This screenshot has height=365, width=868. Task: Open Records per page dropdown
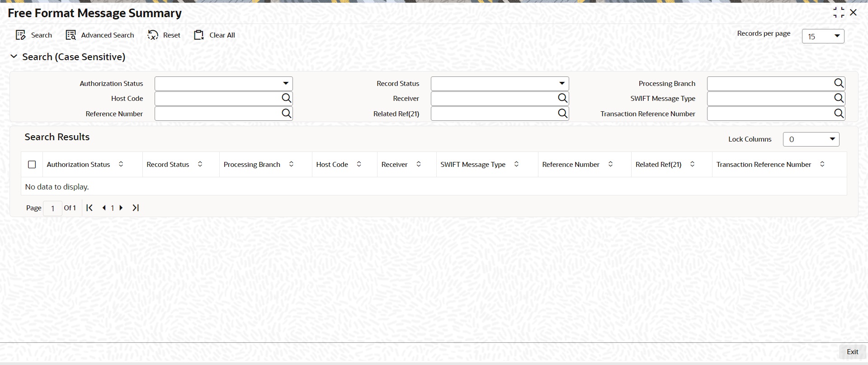(x=823, y=36)
